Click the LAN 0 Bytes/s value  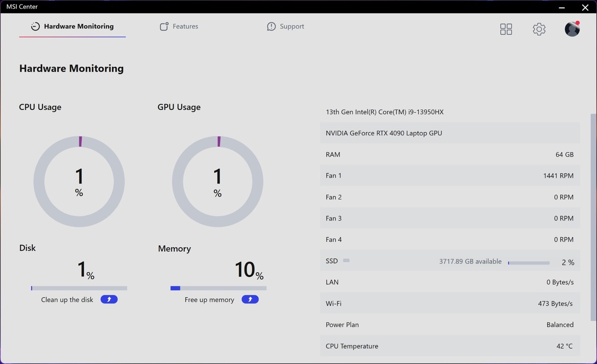pyautogui.click(x=560, y=282)
